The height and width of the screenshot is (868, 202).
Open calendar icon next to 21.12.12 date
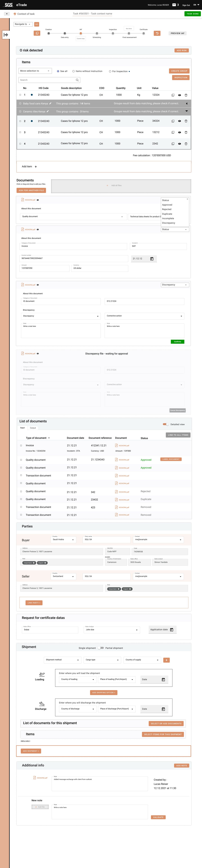152,259
